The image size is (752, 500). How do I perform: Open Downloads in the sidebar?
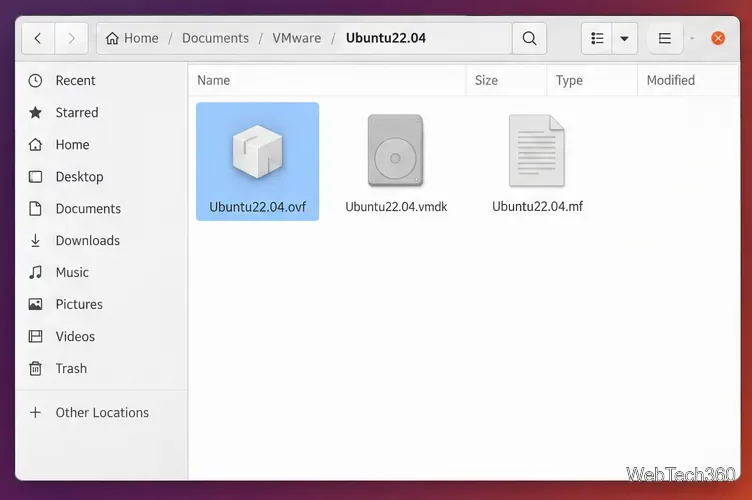[x=101, y=241]
